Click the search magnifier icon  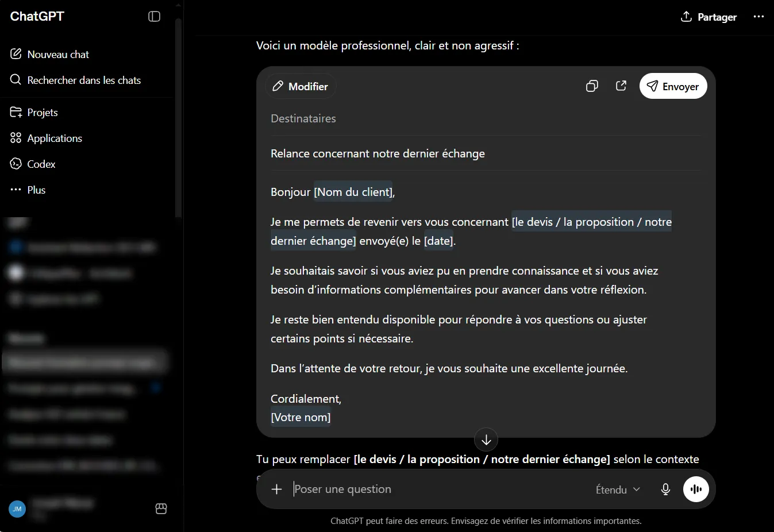click(x=16, y=80)
